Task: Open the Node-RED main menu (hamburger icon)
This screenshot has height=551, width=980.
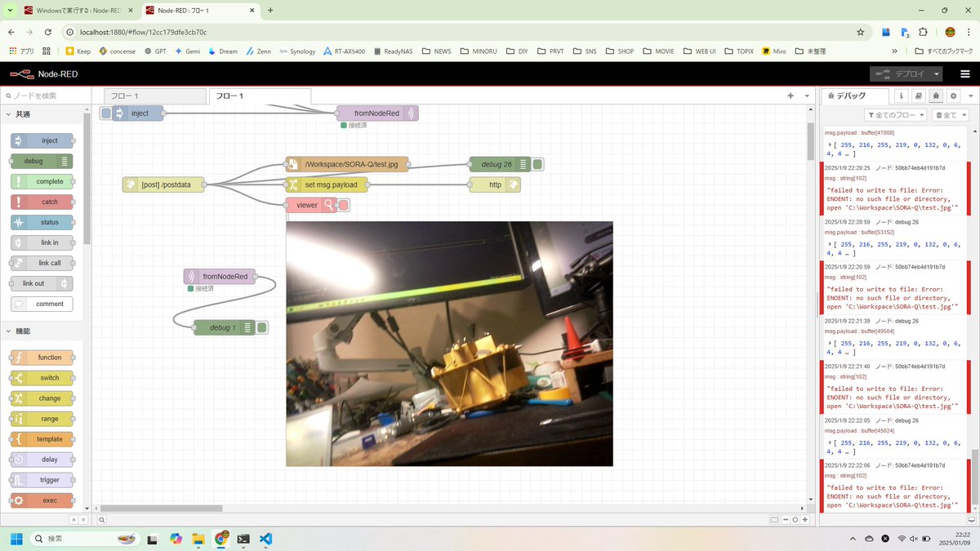Action: (965, 73)
